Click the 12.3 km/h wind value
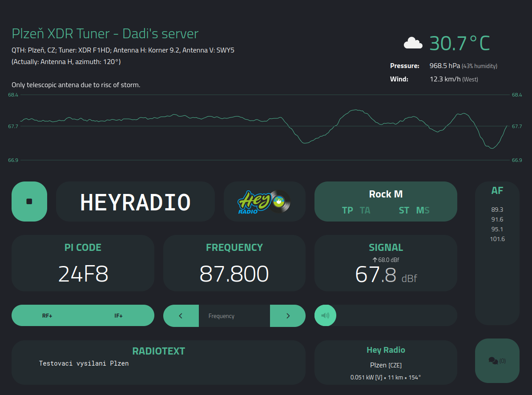This screenshot has width=532, height=395. [445, 79]
